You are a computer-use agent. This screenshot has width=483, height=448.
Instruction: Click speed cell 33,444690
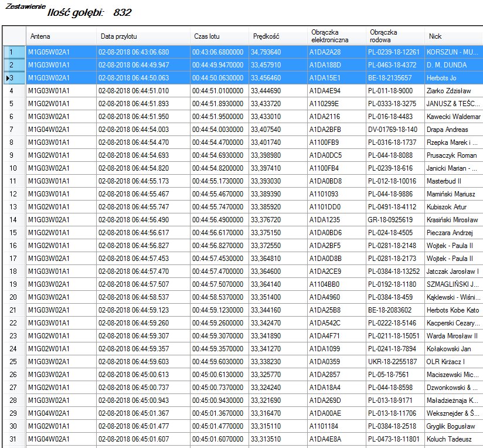(x=278, y=91)
